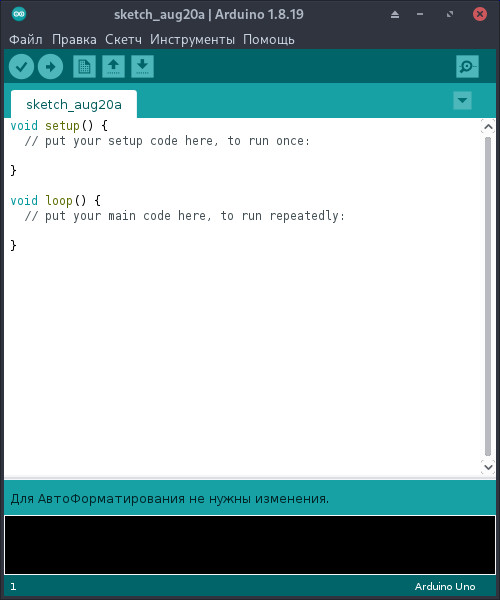
Task: Click the 'put your setup code here' comment
Action: point(167,141)
